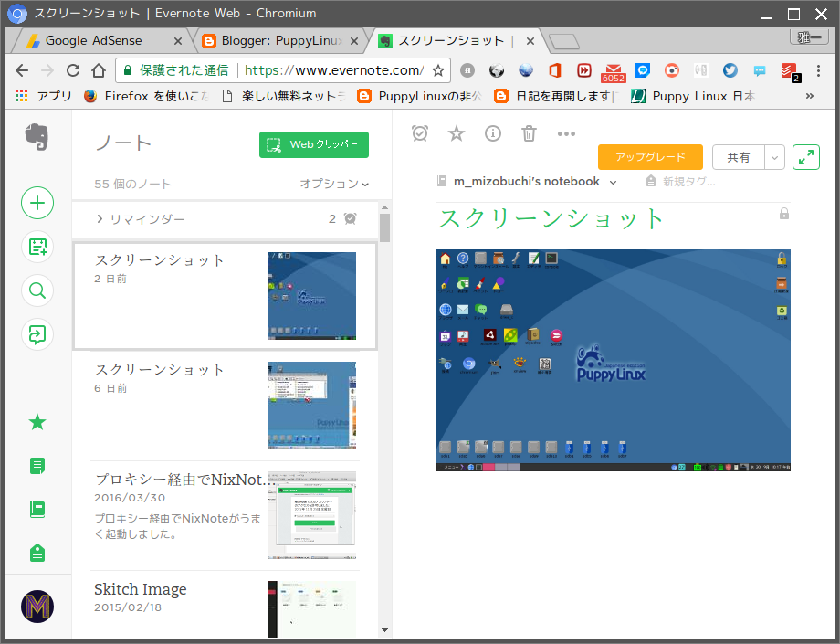Image resolution: width=840 pixels, height=644 pixels.
Task: Open note info via the info icon
Action: tap(493, 133)
